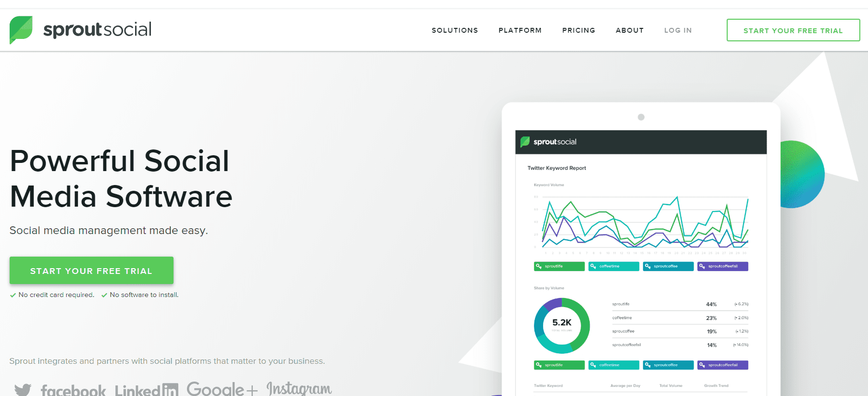Click the sproutsocial wordmark in the header
868x396 pixels.
[x=98, y=30]
